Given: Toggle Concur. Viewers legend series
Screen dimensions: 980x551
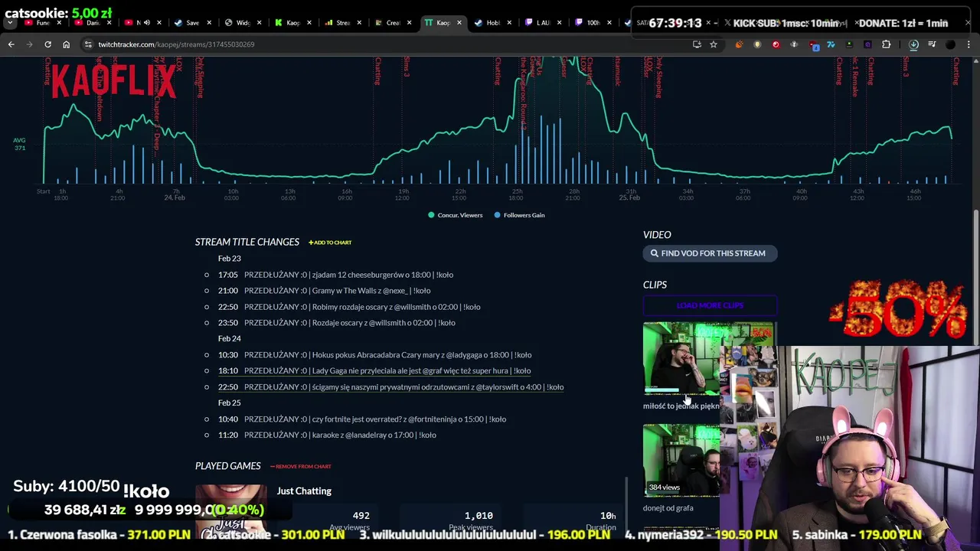Looking at the screenshot, I should click(456, 215).
